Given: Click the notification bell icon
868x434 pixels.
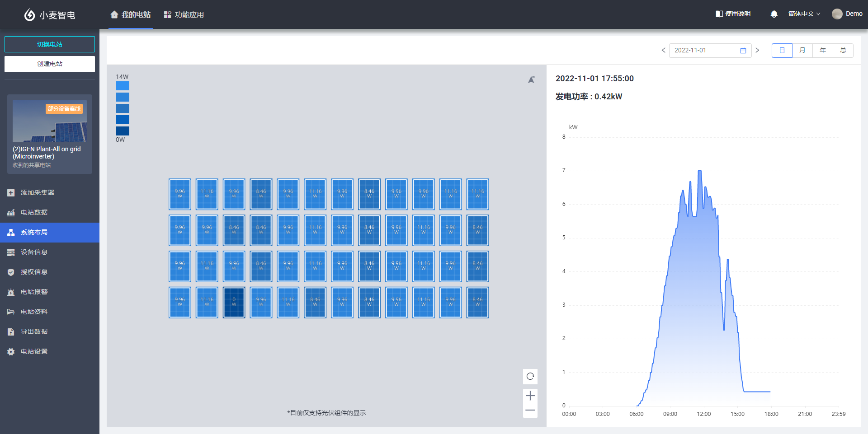Looking at the screenshot, I should pos(774,14).
